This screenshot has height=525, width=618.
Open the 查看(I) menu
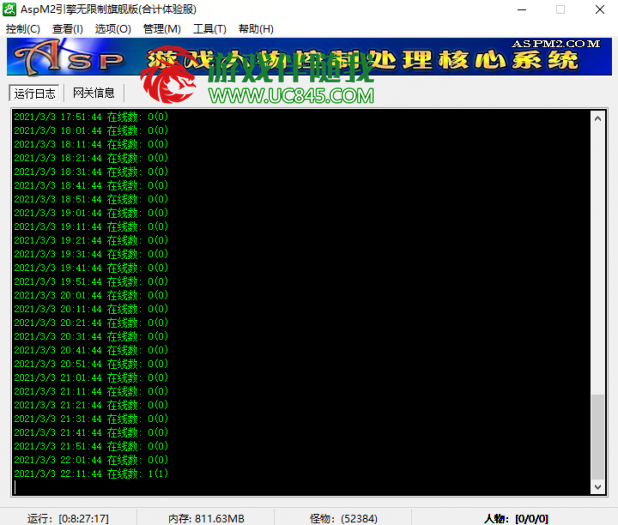click(67, 29)
